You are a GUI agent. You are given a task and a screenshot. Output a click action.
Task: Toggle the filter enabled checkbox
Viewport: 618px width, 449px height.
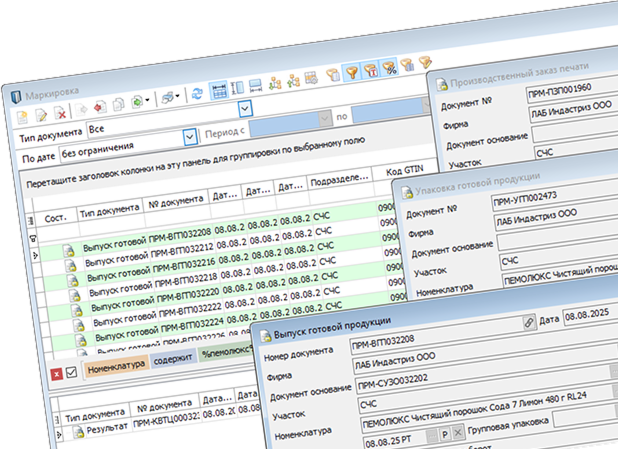tap(73, 373)
